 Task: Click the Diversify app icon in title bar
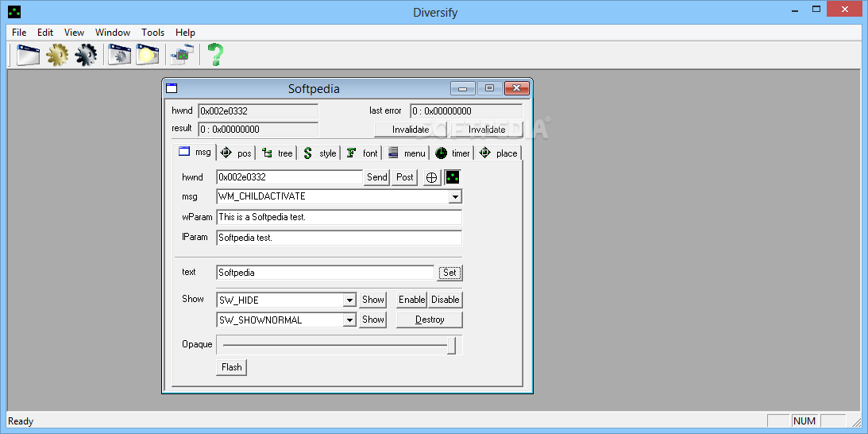tap(14, 11)
